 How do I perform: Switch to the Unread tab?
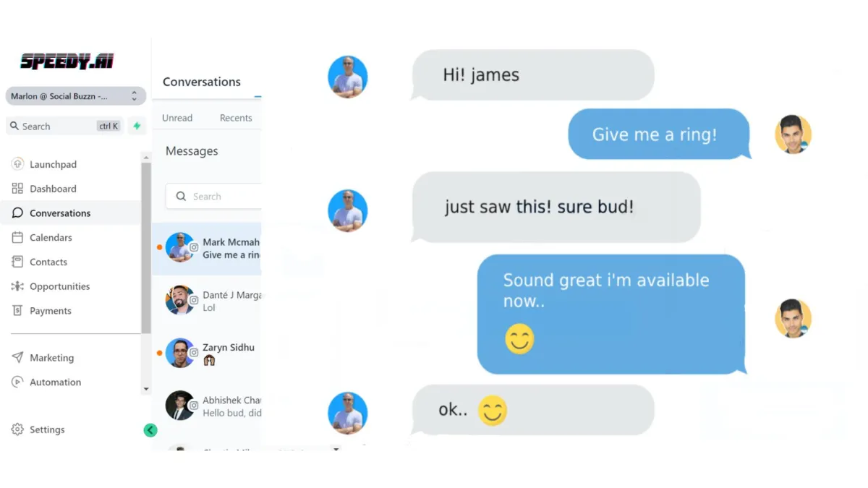pyautogui.click(x=177, y=118)
